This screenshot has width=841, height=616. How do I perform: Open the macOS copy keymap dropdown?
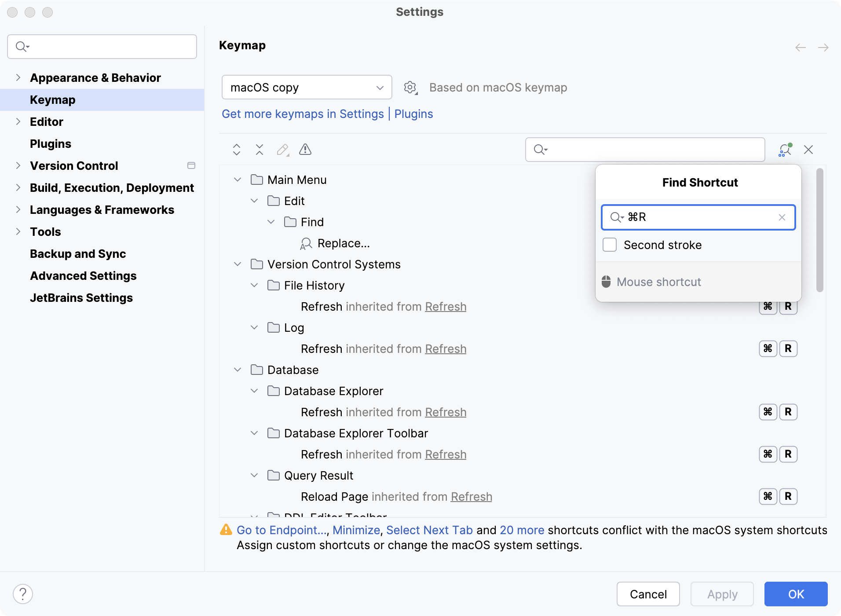click(307, 87)
